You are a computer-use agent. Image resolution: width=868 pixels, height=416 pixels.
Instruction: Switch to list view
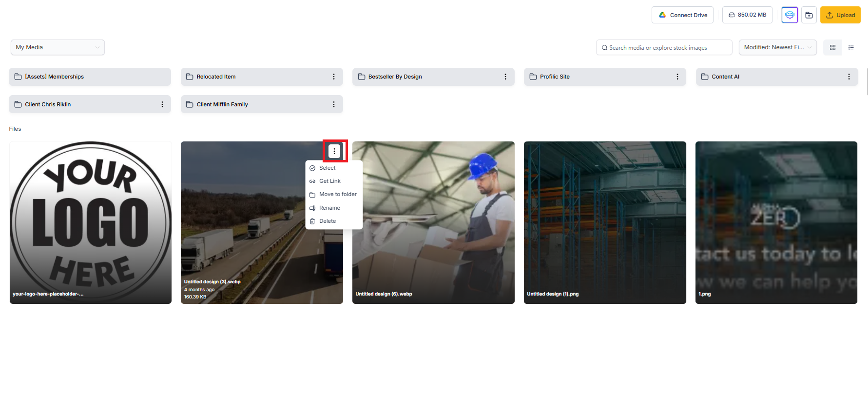pos(851,47)
